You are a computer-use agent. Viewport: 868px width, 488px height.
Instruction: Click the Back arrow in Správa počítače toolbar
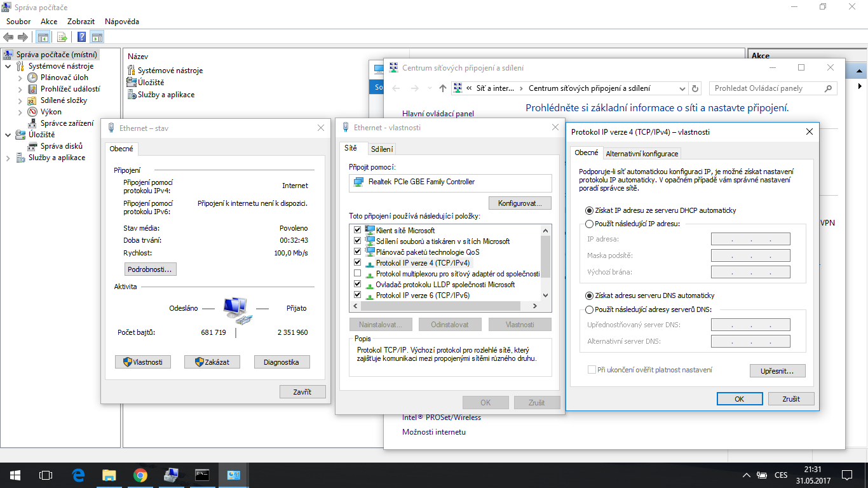click(x=9, y=37)
